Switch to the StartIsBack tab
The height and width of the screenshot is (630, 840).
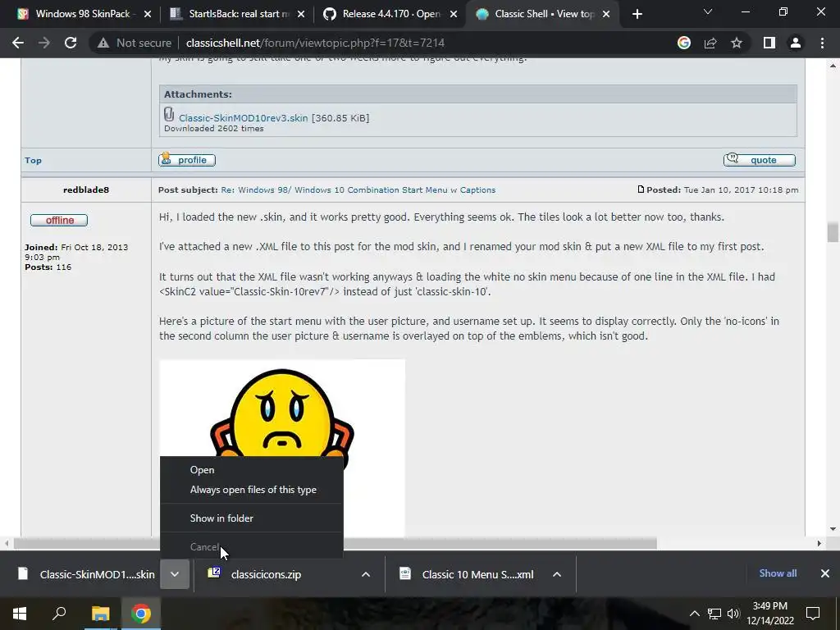[x=239, y=14]
